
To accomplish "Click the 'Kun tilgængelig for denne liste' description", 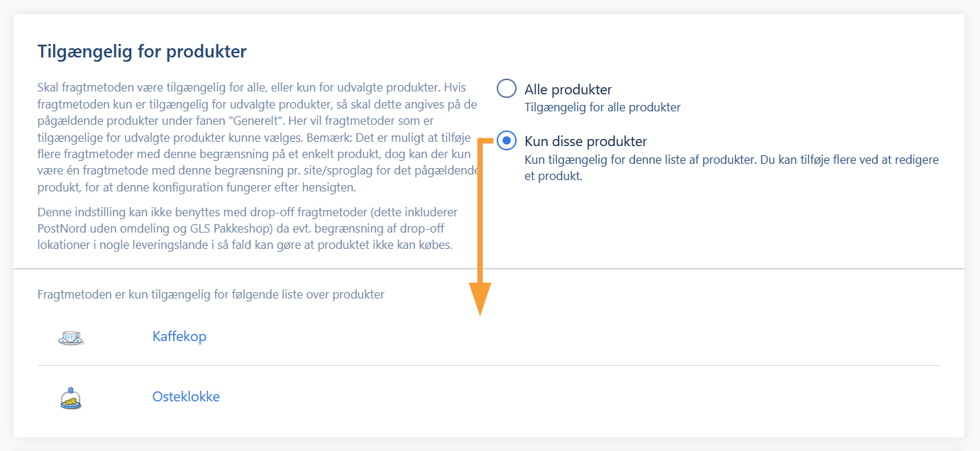I will point(732,168).
